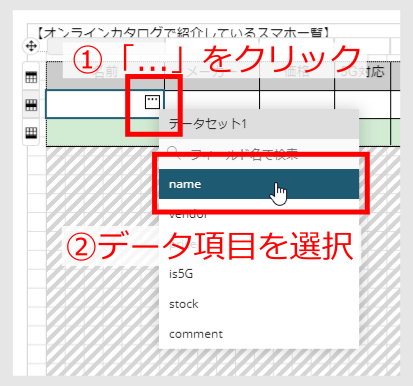413x386 pixels.
Task: Click the データセット1 dataset header
Action: click(x=259, y=124)
